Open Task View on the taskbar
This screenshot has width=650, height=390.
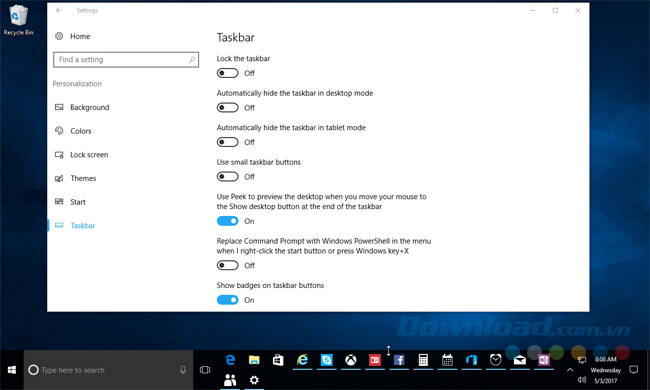(x=205, y=370)
